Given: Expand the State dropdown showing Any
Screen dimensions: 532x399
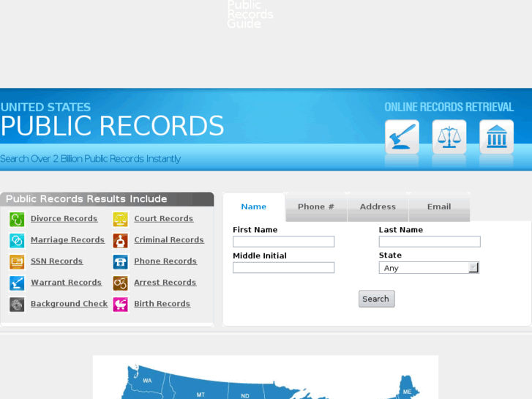Looking at the screenshot, I should tap(429, 267).
